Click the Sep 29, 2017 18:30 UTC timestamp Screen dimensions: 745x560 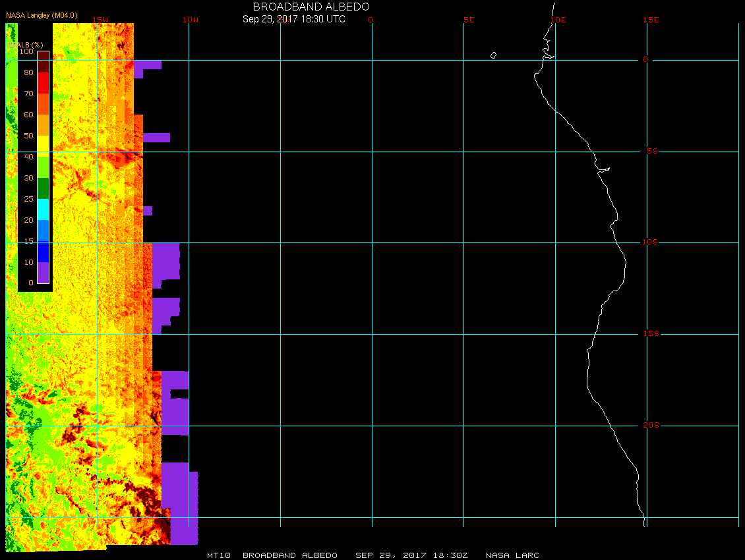[x=294, y=19]
